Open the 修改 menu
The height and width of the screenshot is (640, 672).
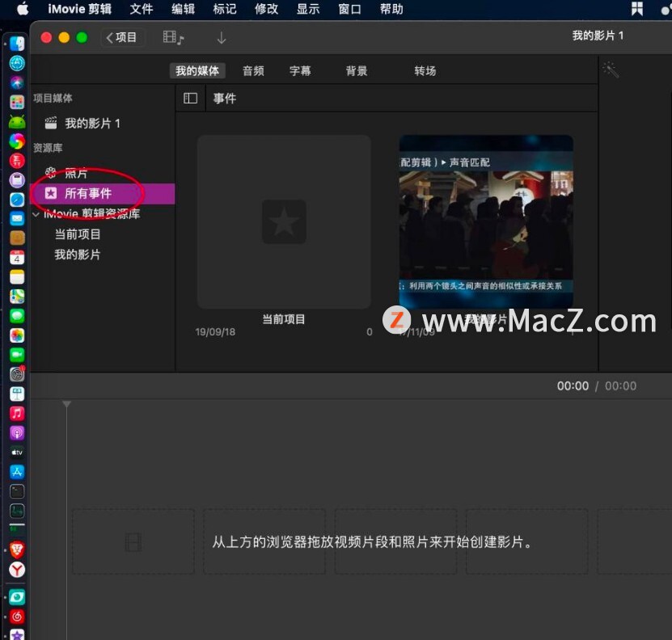point(266,9)
